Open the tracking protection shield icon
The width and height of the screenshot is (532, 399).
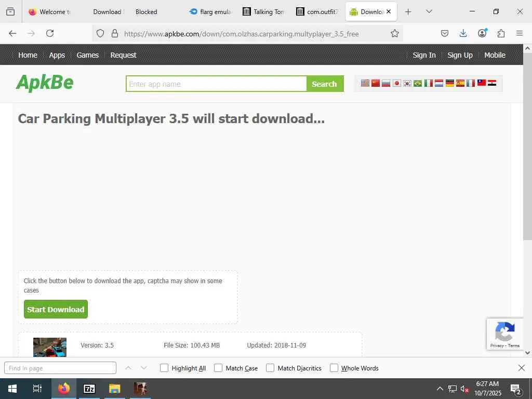click(x=100, y=33)
